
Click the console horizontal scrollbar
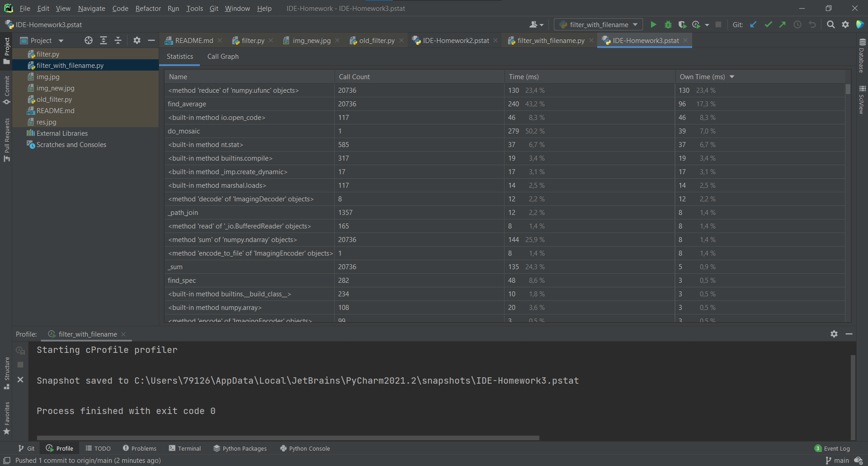(x=288, y=438)
